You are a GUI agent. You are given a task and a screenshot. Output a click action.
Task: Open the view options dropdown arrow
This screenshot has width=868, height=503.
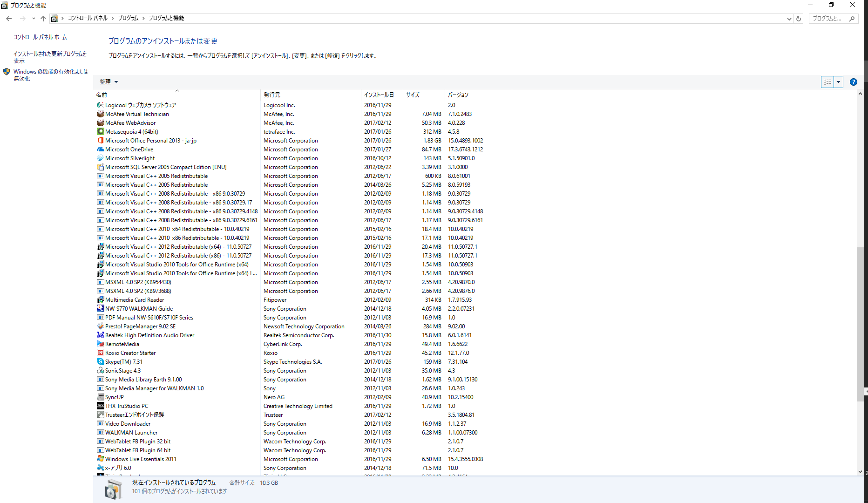(x=838, y=82)
